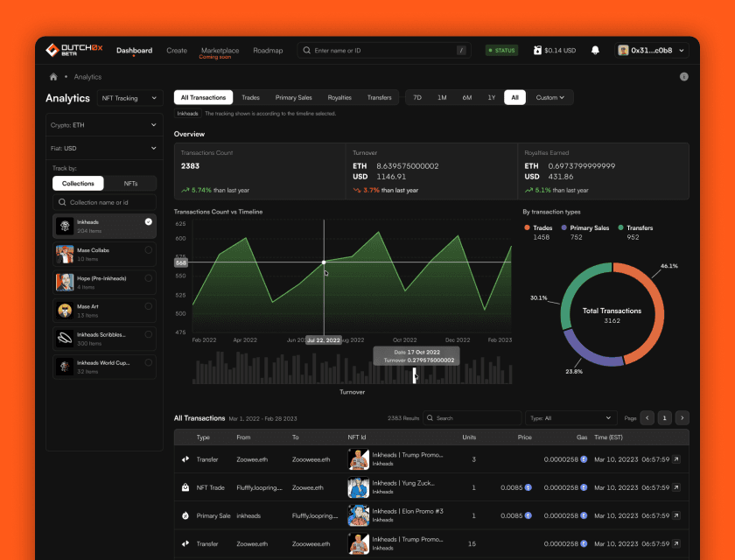Viewport: 735px width, 560px height.
Task: Open the Roadmap nav item
Action: (x=268, y=50)
